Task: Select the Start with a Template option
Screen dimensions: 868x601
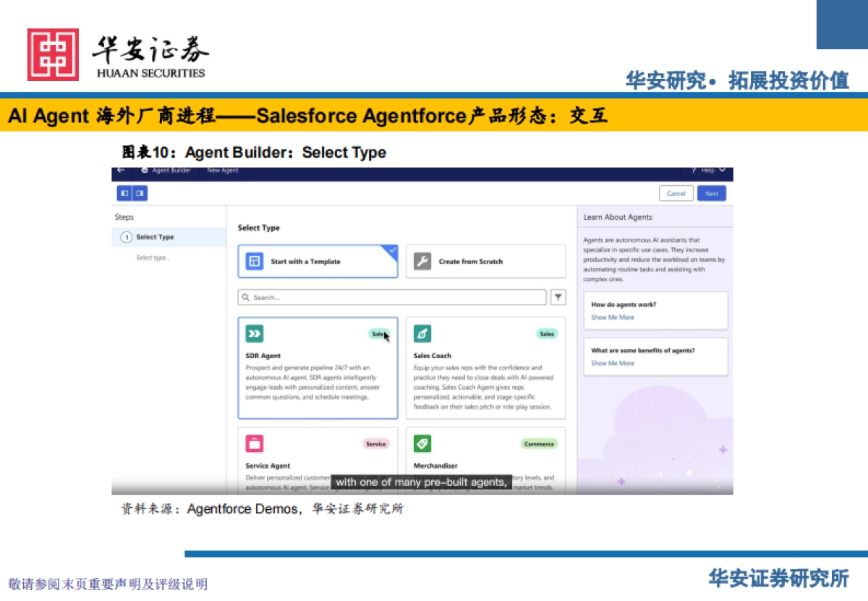Action: (318, 260)
